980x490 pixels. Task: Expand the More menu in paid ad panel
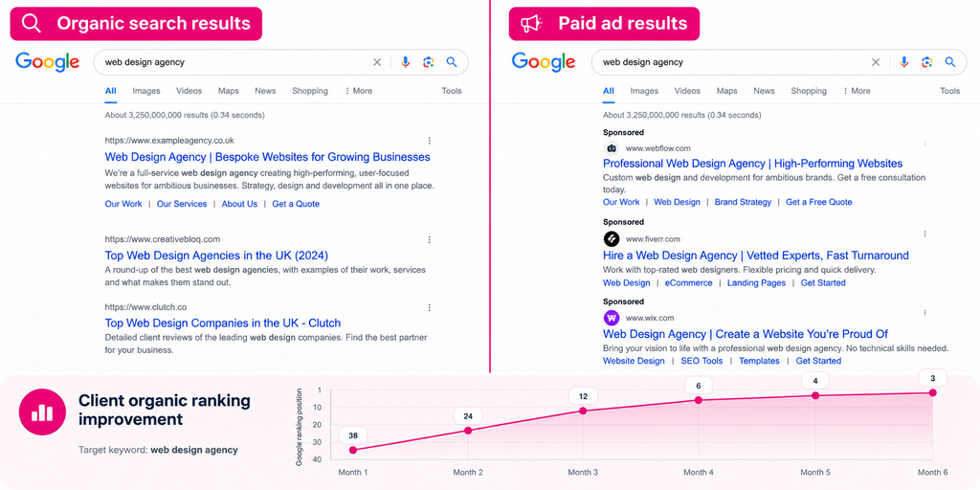857,91
